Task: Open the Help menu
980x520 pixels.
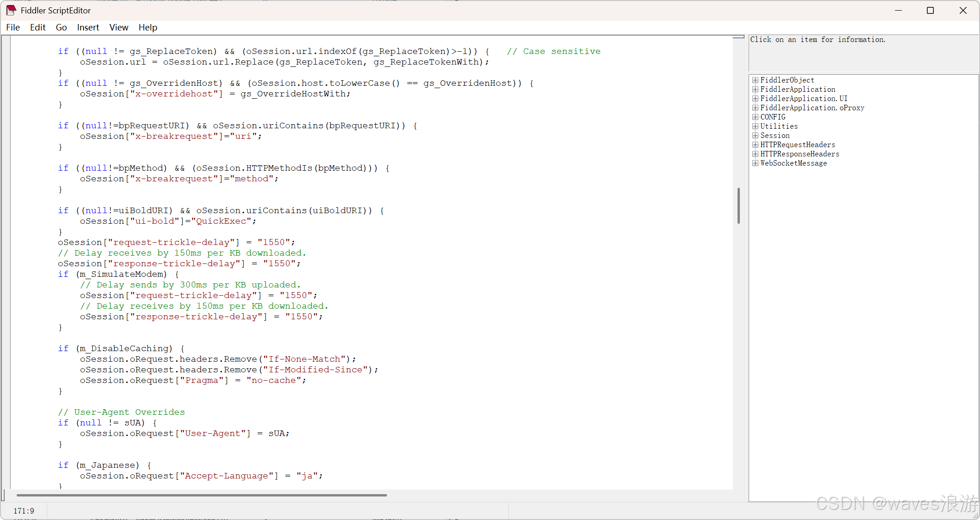Action: pos(148,27)
